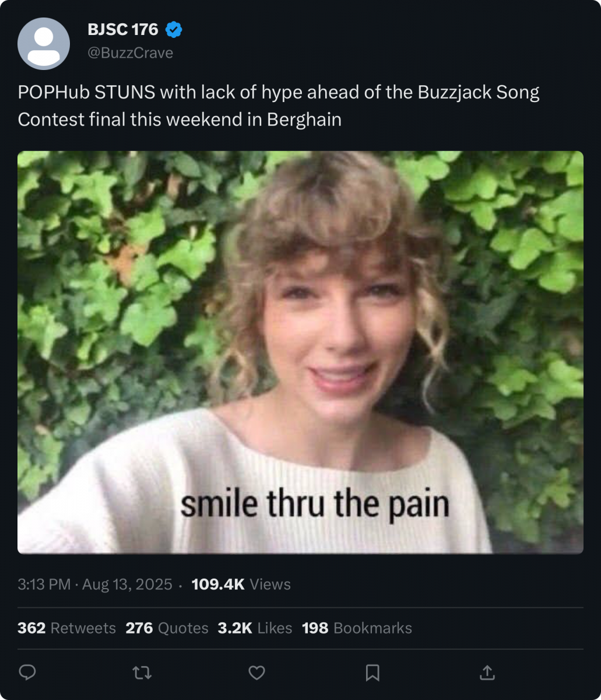
Task: Click the 198 Bookmarks count
Action: click(x=357, y=628)
